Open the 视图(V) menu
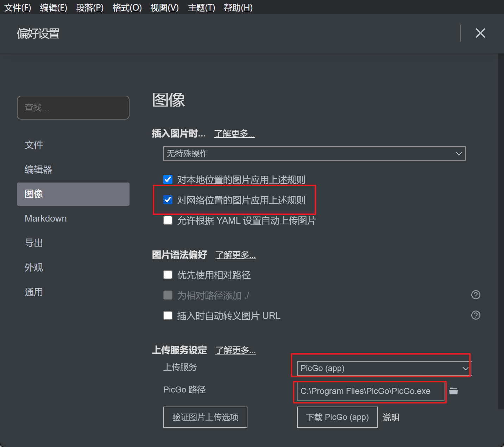 [x=165, y=7]
